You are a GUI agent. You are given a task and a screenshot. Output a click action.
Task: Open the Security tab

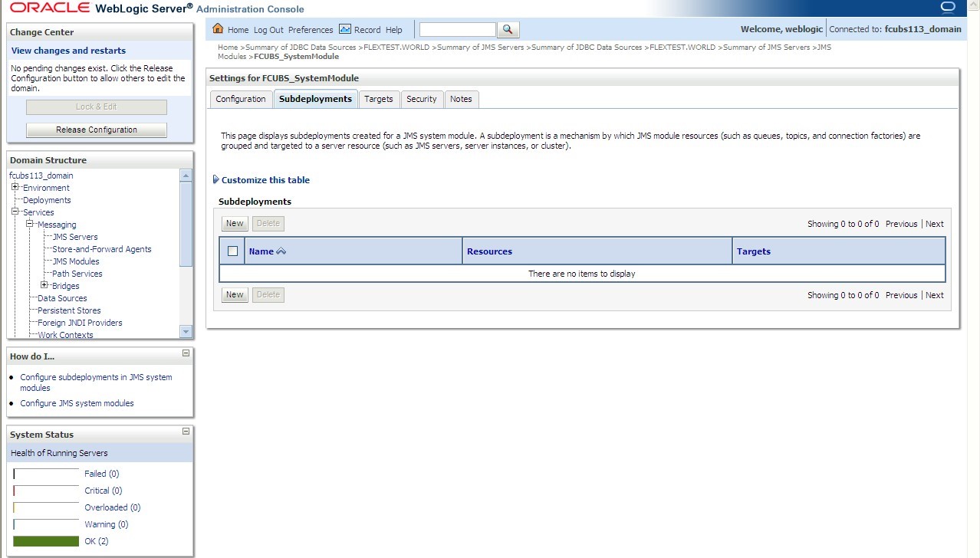point(422,99)
